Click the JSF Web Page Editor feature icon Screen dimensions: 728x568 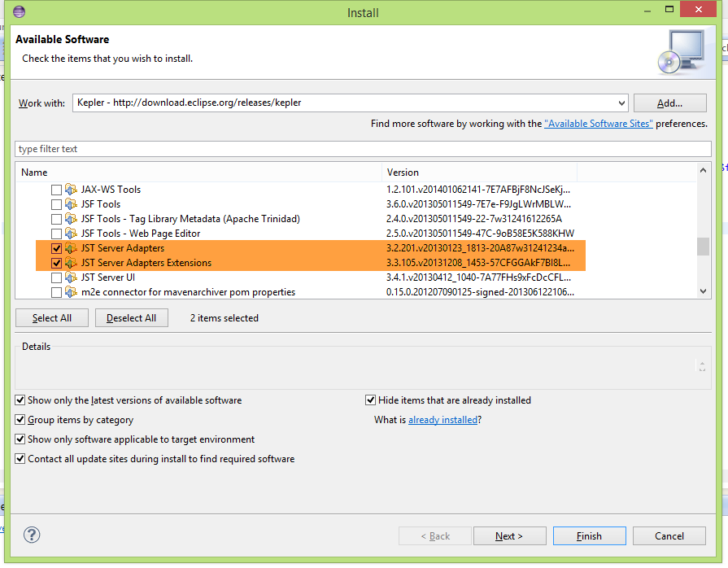[x=71, y=234]
